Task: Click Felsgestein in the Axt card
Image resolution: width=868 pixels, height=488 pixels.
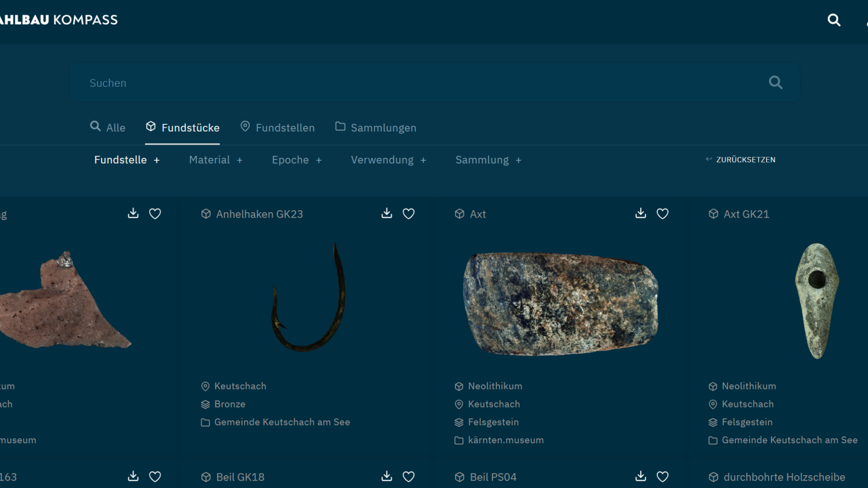Action: click(x=494, y=422)
